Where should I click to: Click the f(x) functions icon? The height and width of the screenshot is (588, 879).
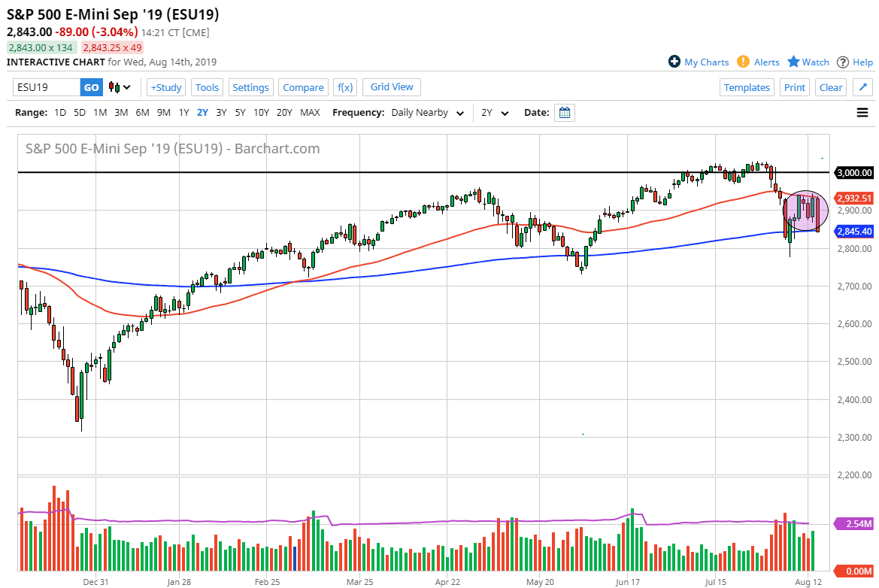[x=345, y=87]
